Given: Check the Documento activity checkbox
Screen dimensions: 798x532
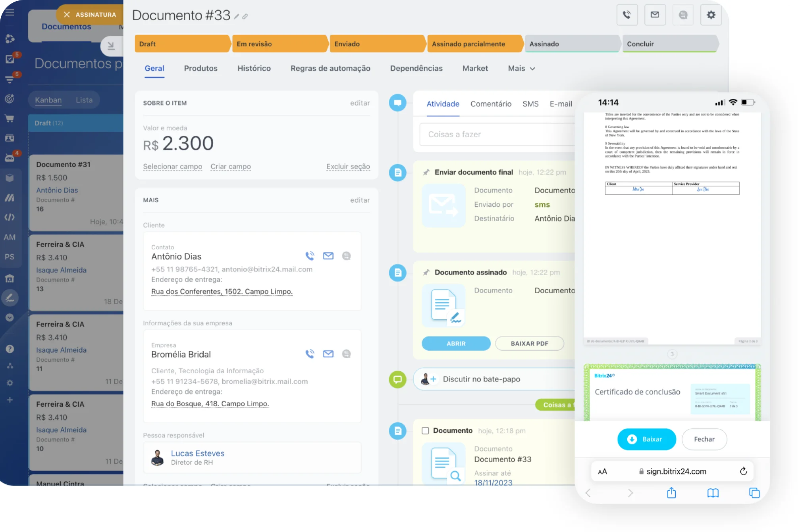Looking at the screenshot, I should pyautogui.click(x=425, y=431).
